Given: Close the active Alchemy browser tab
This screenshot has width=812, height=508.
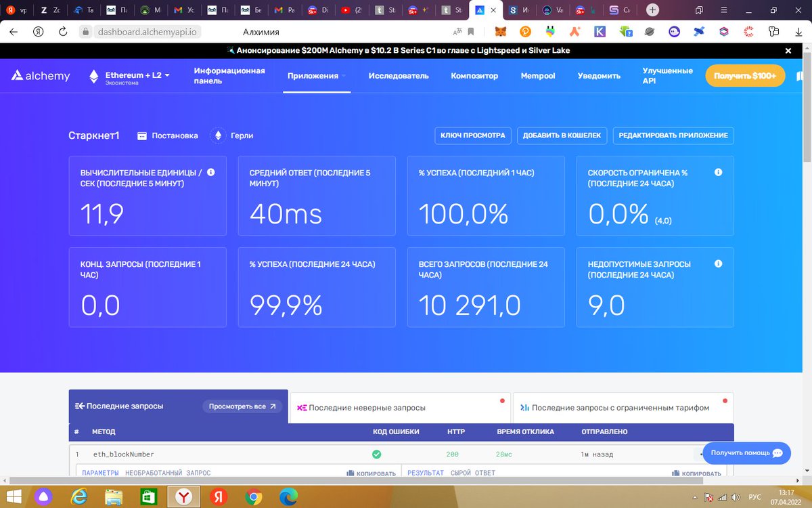Looking at the screenshot, I should pyautogui.click(x=492, y=10).
